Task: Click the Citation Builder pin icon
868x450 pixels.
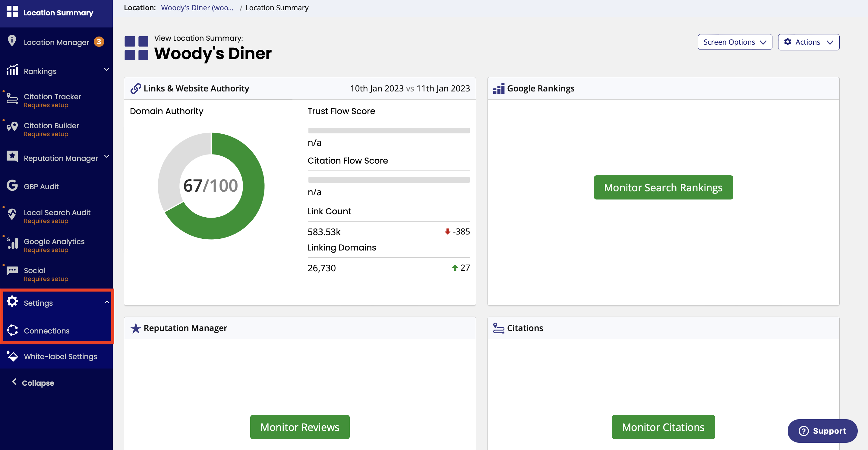Action: [12, 127]
